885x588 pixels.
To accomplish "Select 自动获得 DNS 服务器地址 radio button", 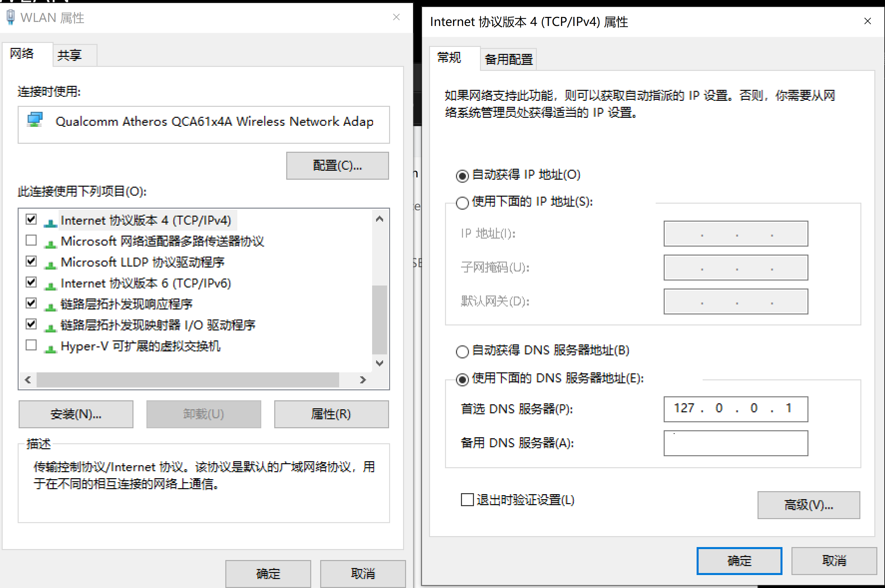I will point(462,351).
